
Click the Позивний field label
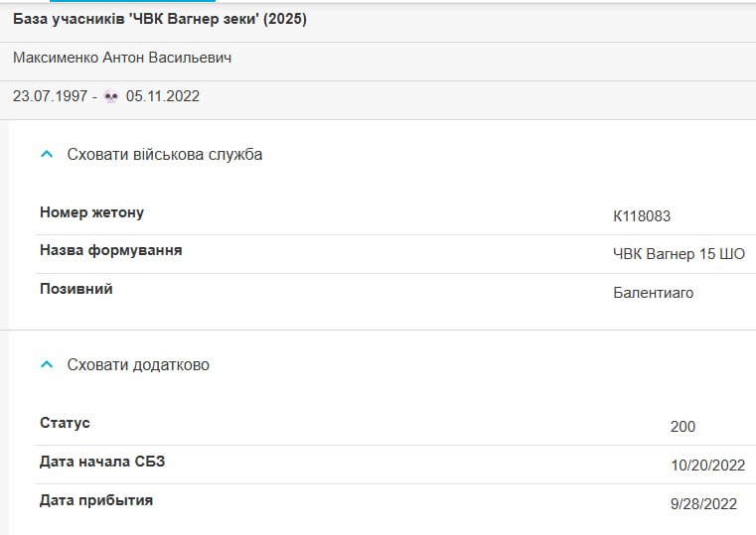[76, 289]
